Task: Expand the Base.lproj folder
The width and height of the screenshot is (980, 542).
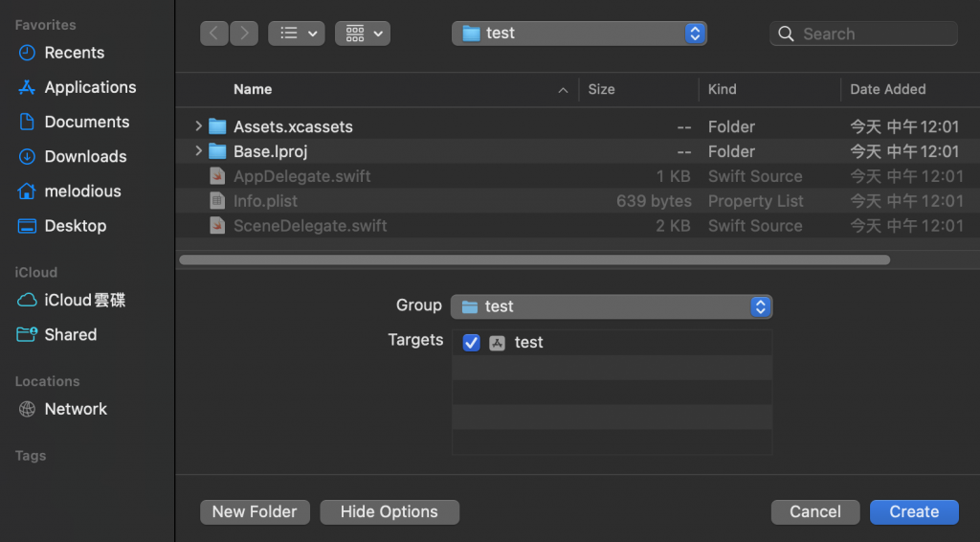Action: point(198,151)
